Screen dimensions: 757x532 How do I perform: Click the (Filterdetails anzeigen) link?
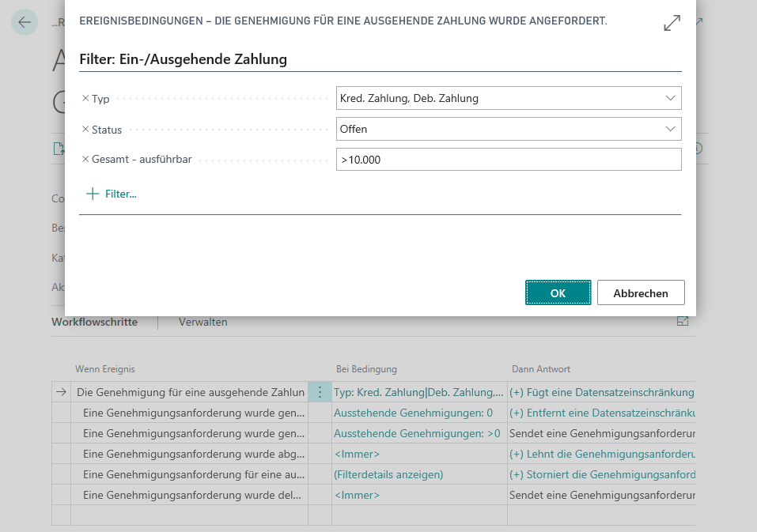[x=388, y=474]
